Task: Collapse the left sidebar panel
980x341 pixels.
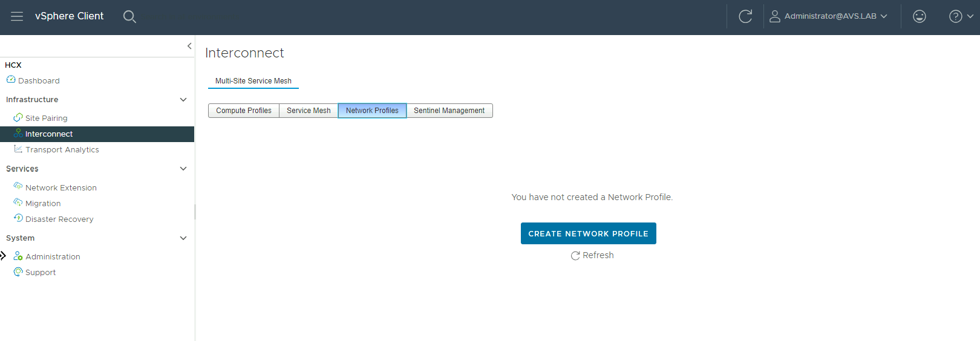Action: [189, 46]
